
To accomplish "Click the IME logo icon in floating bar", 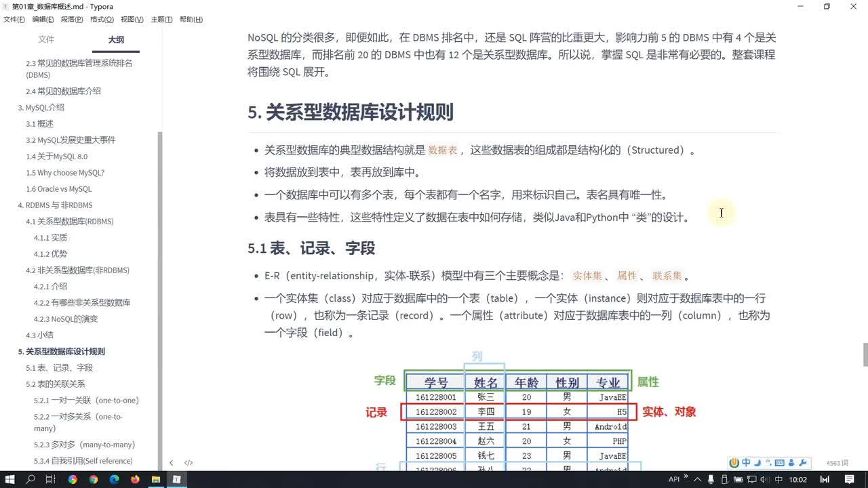I will pos(734,463).
